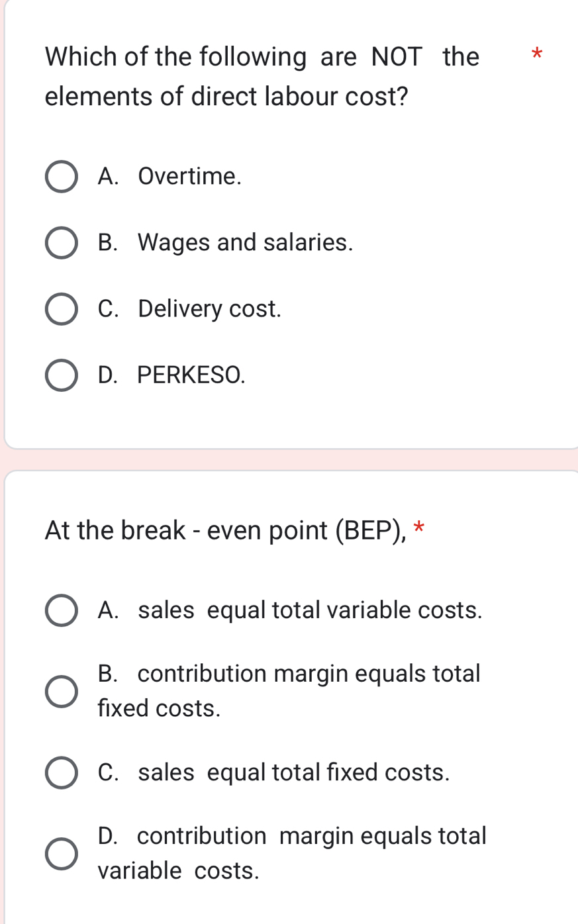This screenshot has height=924, width=578.
Task: Select the radio circle for A. Overtime
Action: pyautogui.click(x=62, y=177)
